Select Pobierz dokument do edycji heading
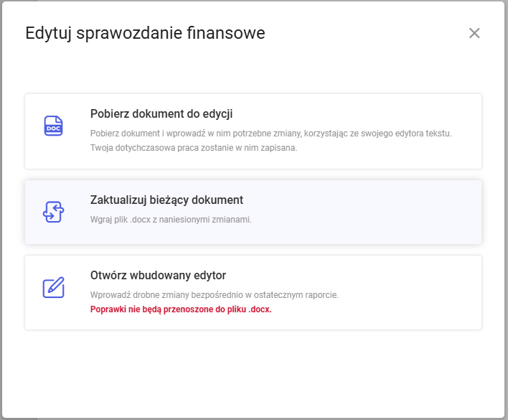This screenshot has width=508, height=420. tap(161, 113)
